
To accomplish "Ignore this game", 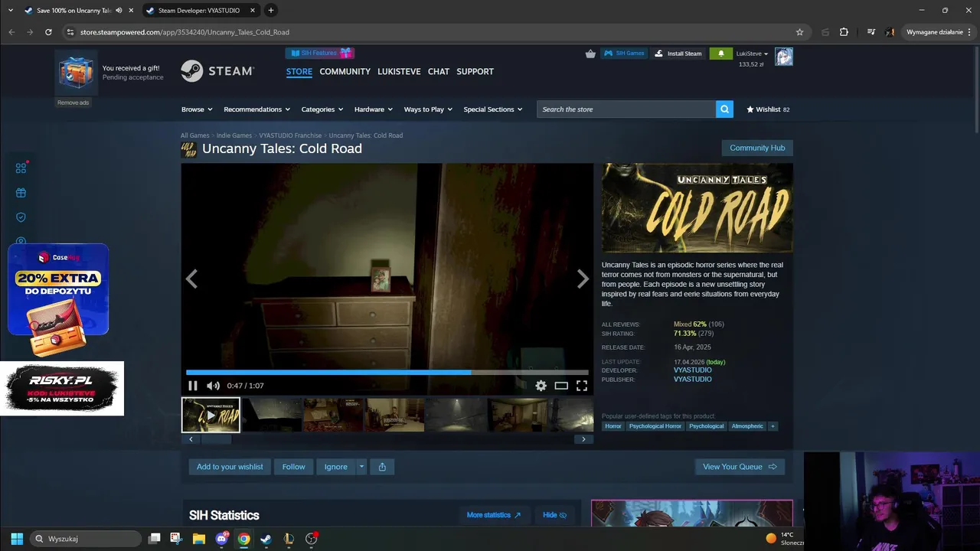I will (x=335, y=467).
